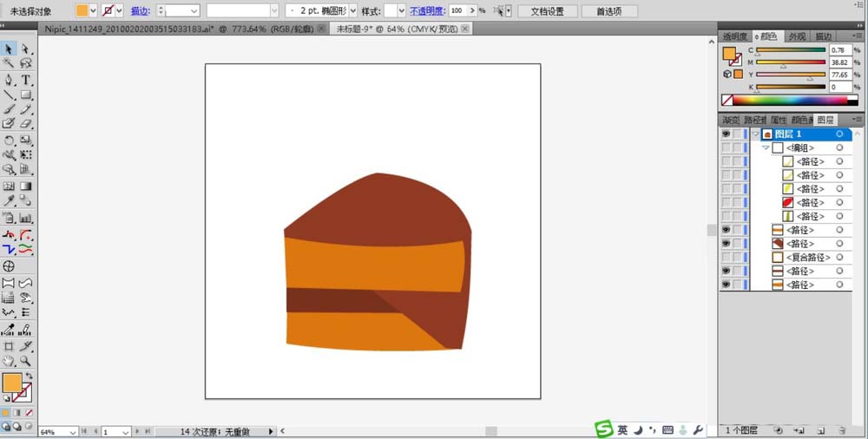Show the hidden 编组 group
This screenshot has width=868, height=439.
coord(726,148)
